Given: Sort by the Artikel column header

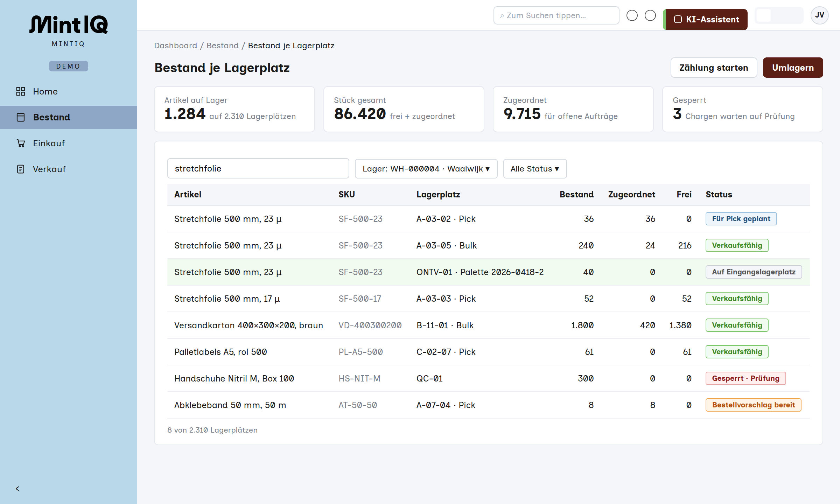Looking at the screenshot, I should (x=188, y=195).
